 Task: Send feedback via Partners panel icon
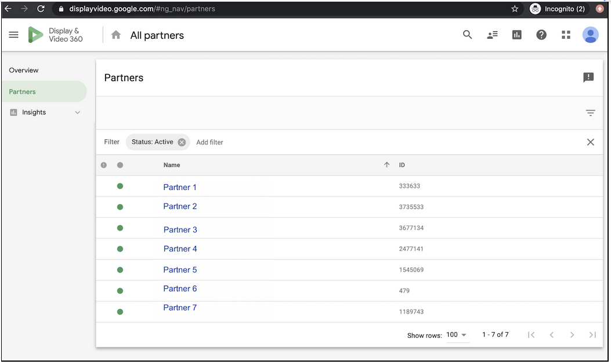pyautogui.click(x=588, y=78)
